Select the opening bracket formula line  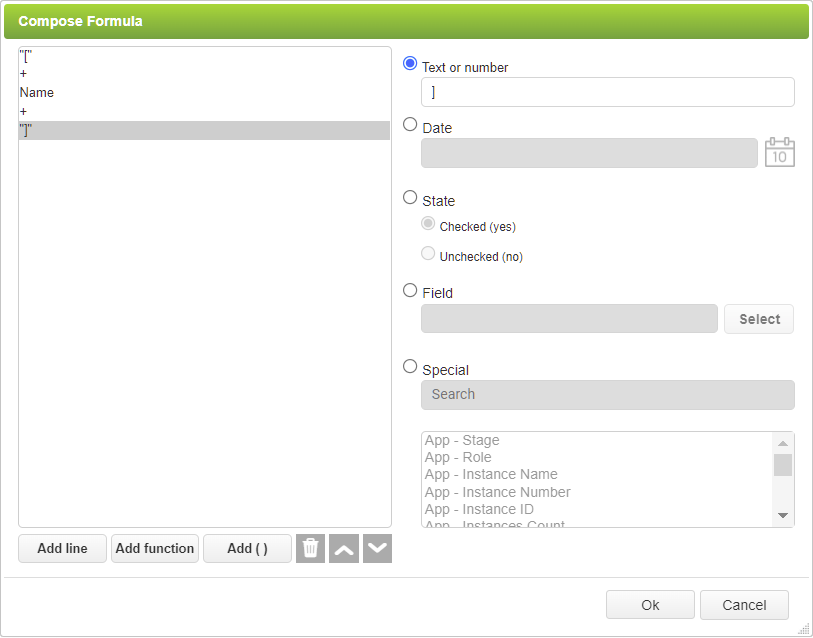click(x=26, y=56)
